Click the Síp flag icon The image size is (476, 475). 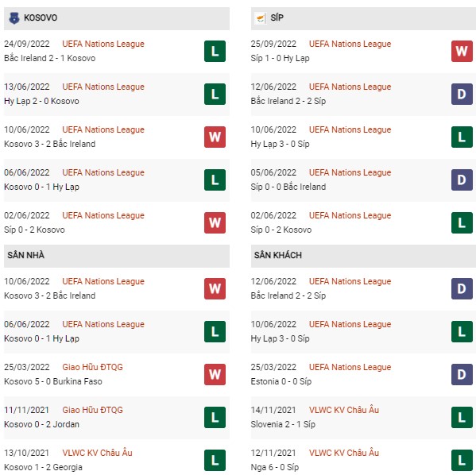[x=260, y=18]
